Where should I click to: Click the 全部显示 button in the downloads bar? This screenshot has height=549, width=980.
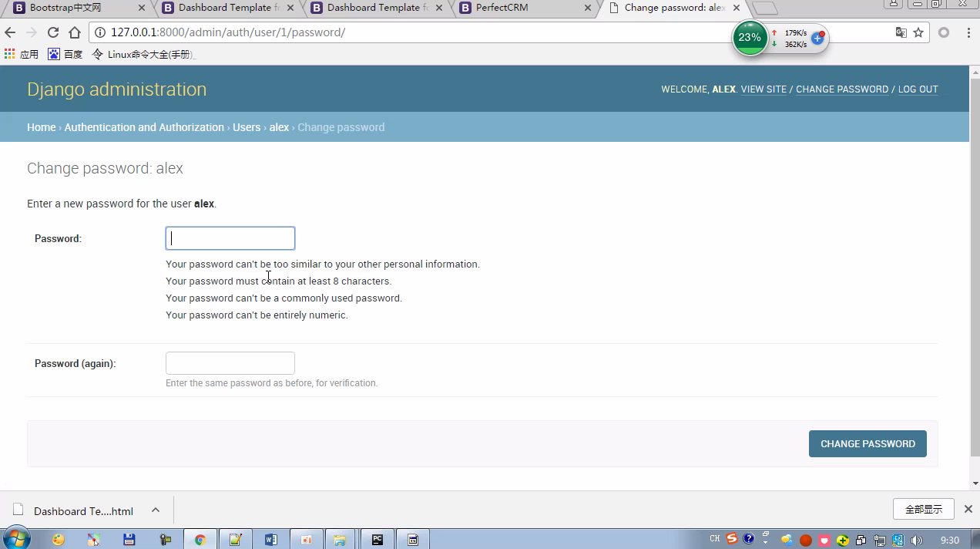[x=923, y=510]
